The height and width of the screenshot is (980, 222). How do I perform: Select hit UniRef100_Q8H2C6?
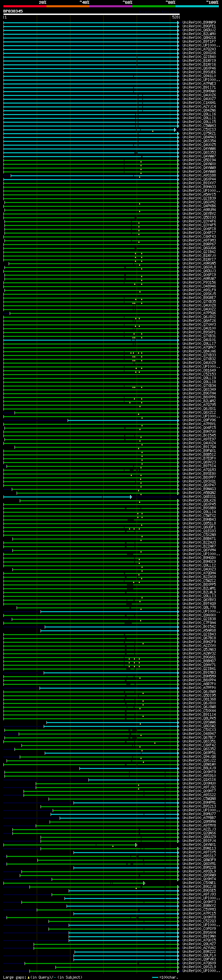[x=199, y=38]
